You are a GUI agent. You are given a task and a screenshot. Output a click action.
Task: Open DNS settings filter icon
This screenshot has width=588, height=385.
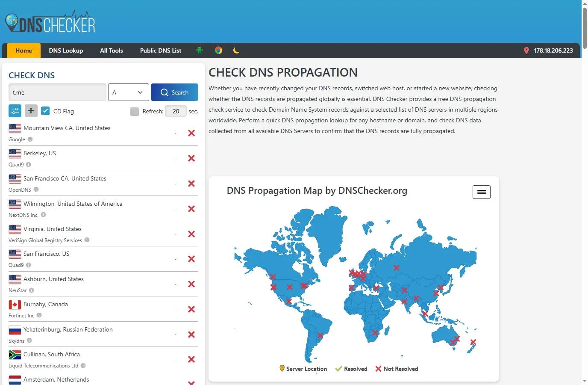pyautogui.click(x=15, y=111)
